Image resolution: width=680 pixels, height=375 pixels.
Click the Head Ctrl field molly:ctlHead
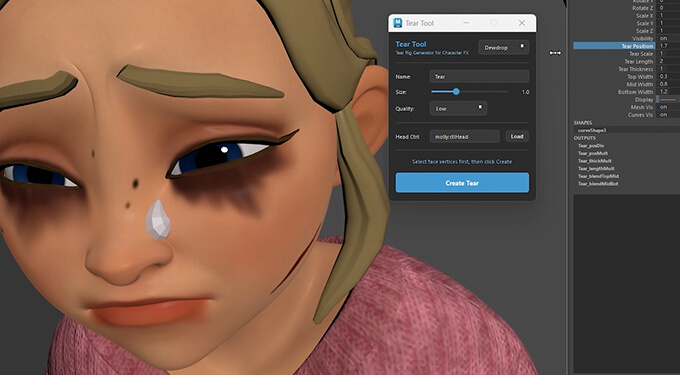pyautogui.click(x=464, y=137)
